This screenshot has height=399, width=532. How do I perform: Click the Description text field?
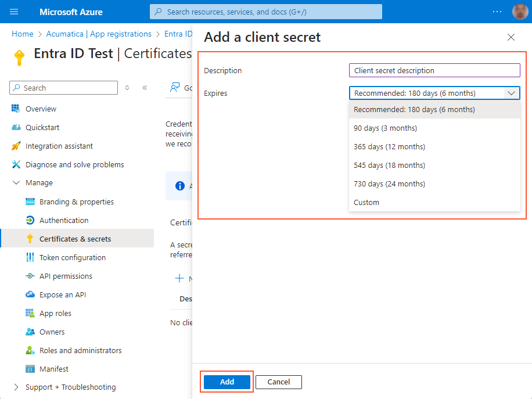click(x=434, y=70)
